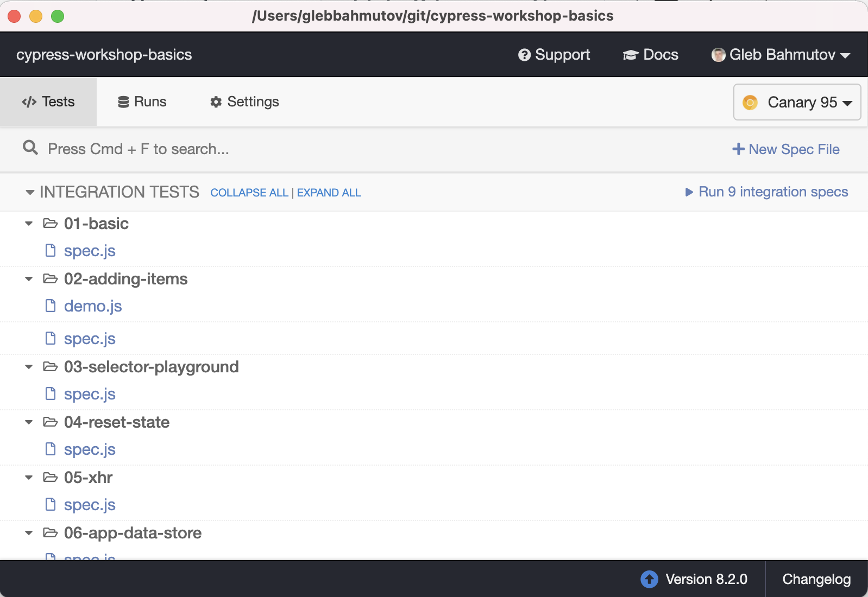Create a New Spec File
This screenshot has height=597, width=868.
785,149
